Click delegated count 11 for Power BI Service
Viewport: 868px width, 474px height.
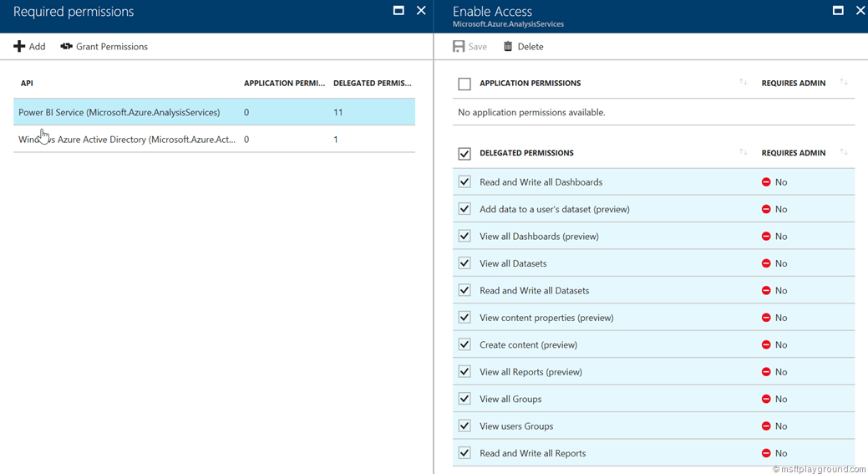[338, 112]
